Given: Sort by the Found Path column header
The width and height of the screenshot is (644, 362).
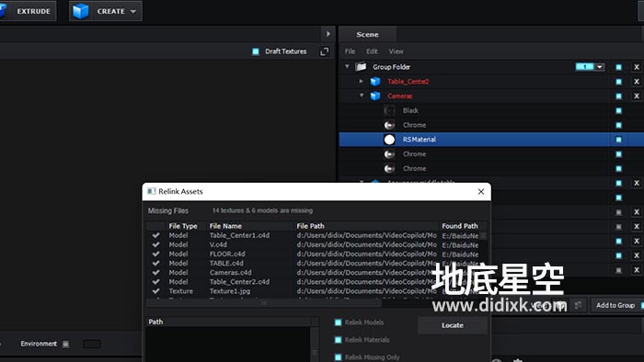Looking at the screenshot, I should tap(460, 226).
